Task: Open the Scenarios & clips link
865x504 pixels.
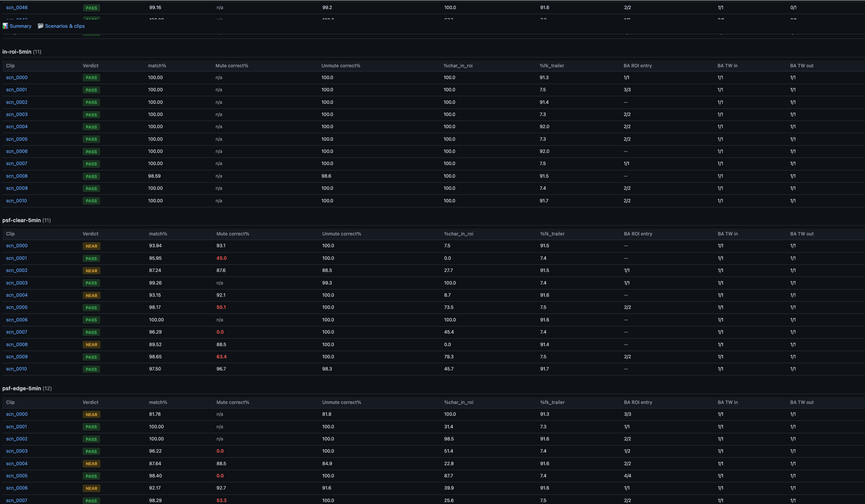Action: tap(65, 26)
